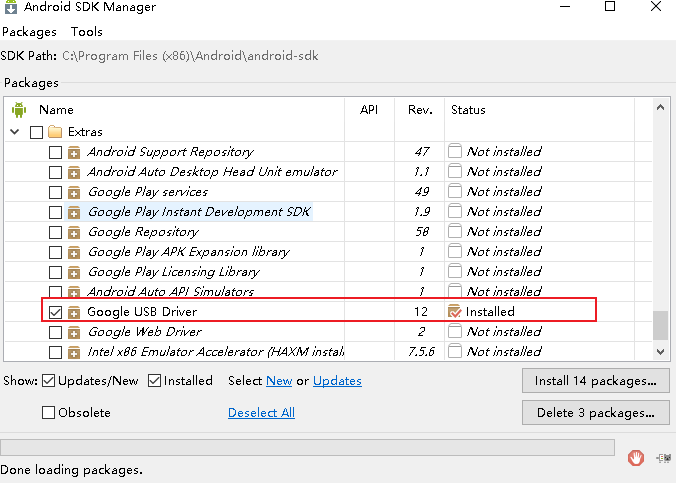The height and width of the screenshot is (483, 676).
Task: Click the Android robot icon in header
Action: point(19,110)
